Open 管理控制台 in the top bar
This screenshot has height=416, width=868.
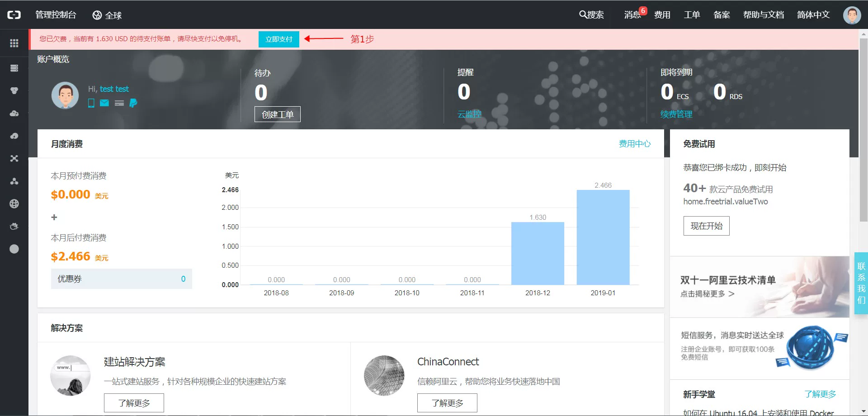tap(56, 14)
